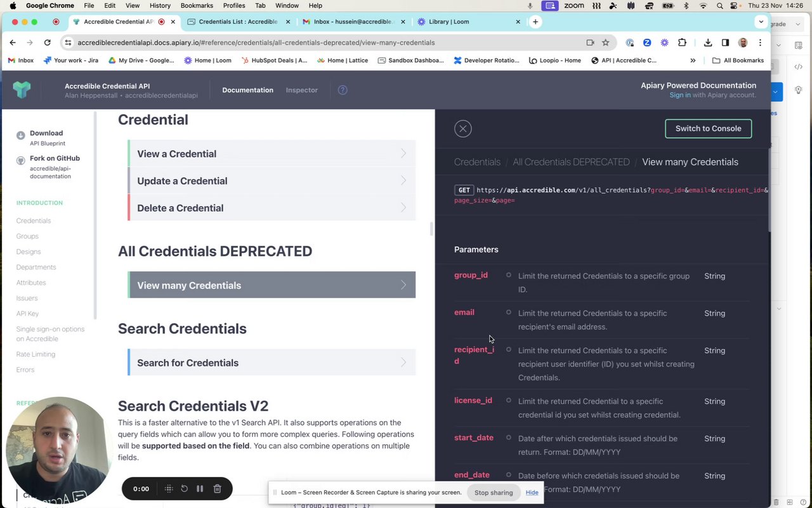
Task: Open Spotlight search in menu bar
Action: (x=720, y=6)
